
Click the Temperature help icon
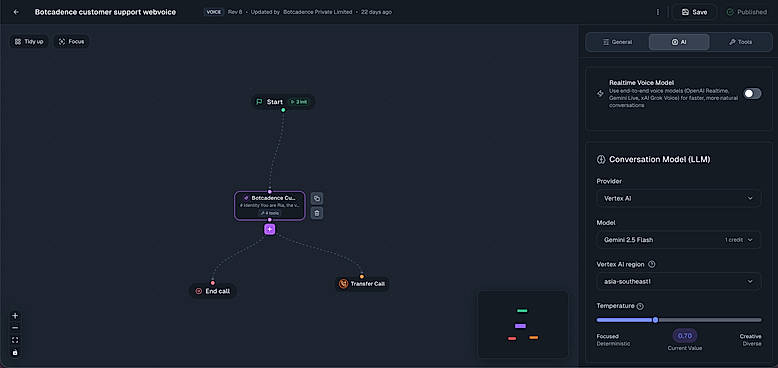point(640,306)
